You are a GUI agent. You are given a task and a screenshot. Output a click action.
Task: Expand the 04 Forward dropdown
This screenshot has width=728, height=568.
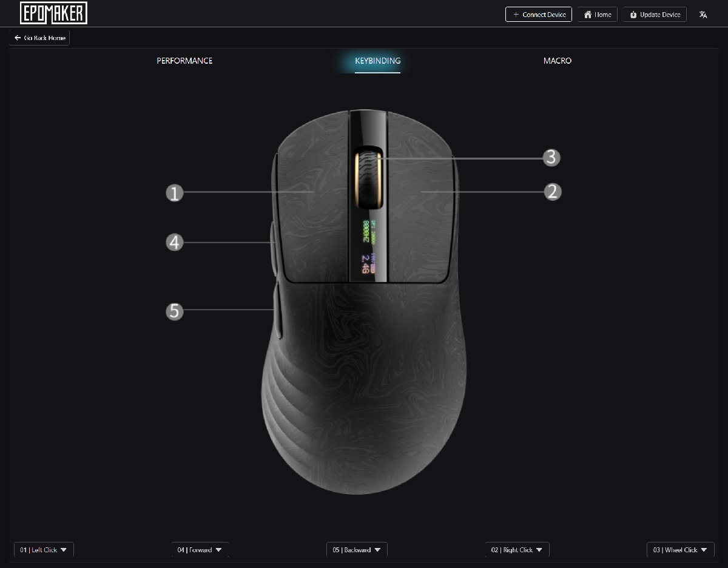click(200, 550)
